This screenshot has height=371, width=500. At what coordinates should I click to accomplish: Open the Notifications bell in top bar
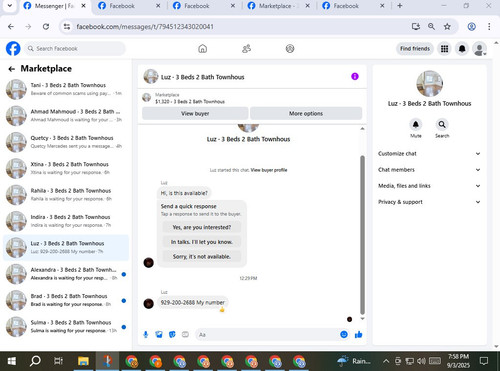(462, 49)
